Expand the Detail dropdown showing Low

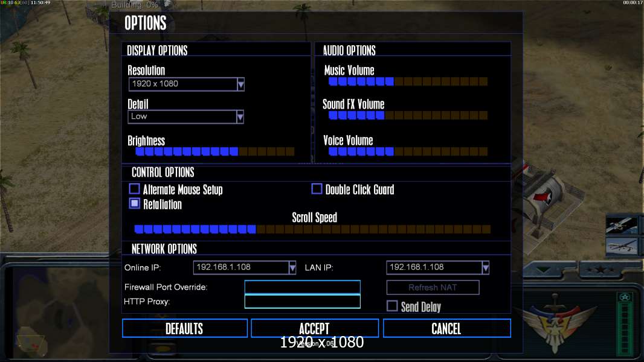tap(240, 117)
